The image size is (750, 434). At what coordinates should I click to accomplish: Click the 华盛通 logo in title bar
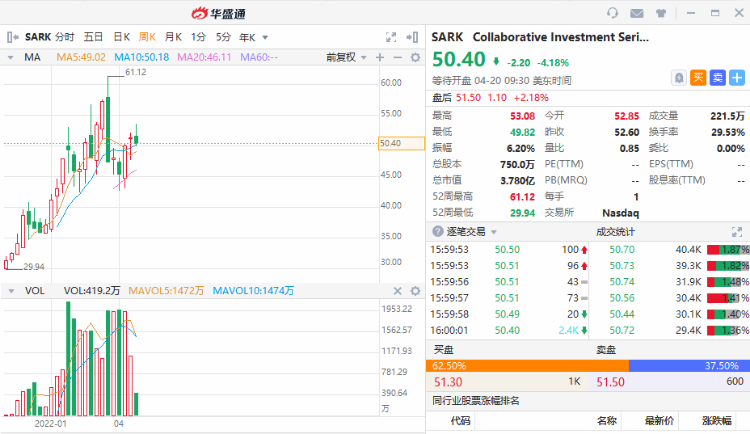pyautogui.click(x=218, y=13)
